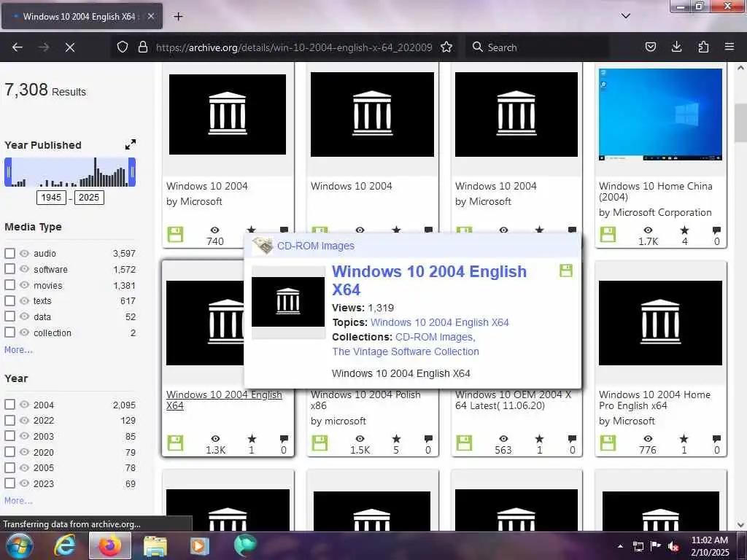Image resolution: width=747 pixels, height=560 pixels.
Task: Click floppy icon on Windows 10 2004 English X64 card
Action: [175, 443]
